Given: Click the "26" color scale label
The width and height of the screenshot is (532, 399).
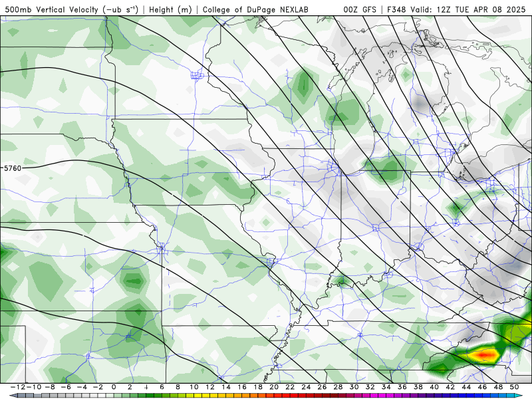Looking at the screenshot, I should (x=322, y=387).
